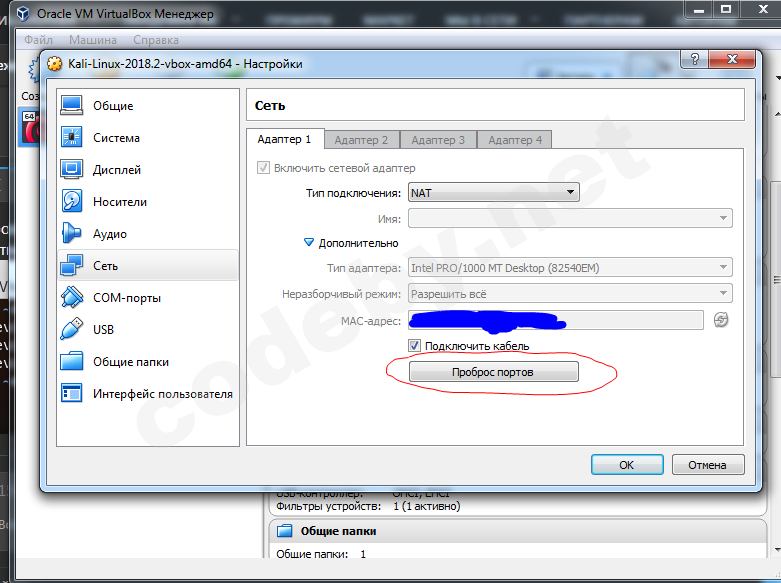The image size is (781, 583).
Task: Switch to the Адаптер 3 tab
Action: [x=438, y=140]
